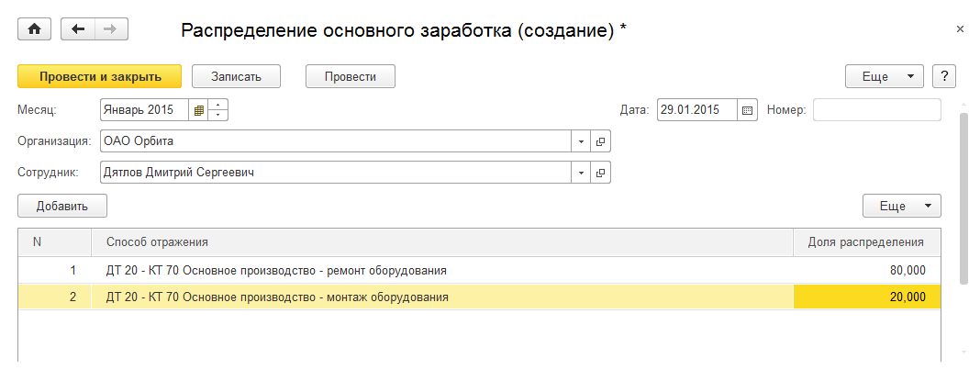Sort by Способ отражения column header
Viewport: 980px width, 370px height.
(440, 242)
